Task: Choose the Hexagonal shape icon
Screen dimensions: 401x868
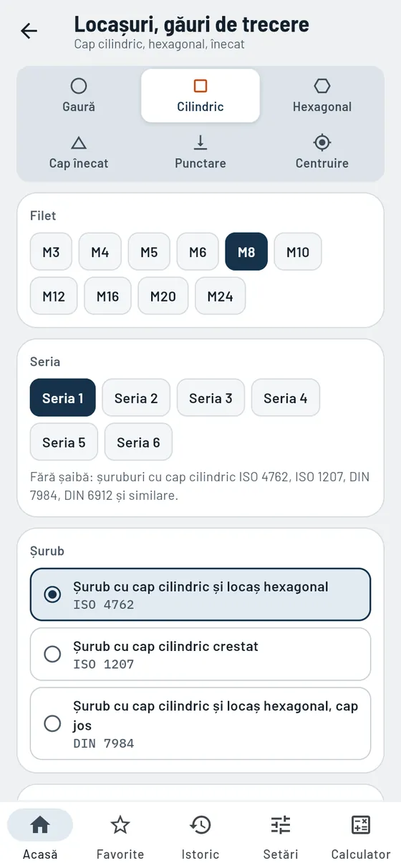Action: (x=322, y=86)
